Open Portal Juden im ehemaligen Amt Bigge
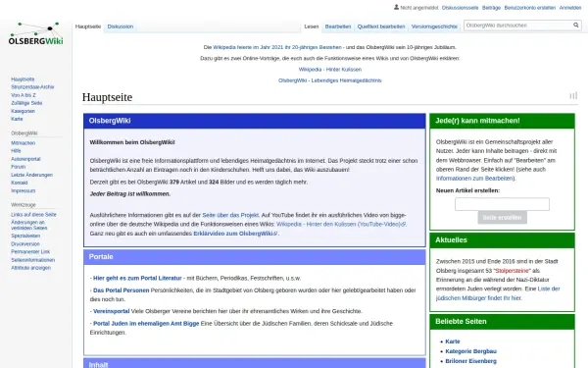The height and width of the screenshot is (368, 588). pyautogui.click(x=146, y=323)
